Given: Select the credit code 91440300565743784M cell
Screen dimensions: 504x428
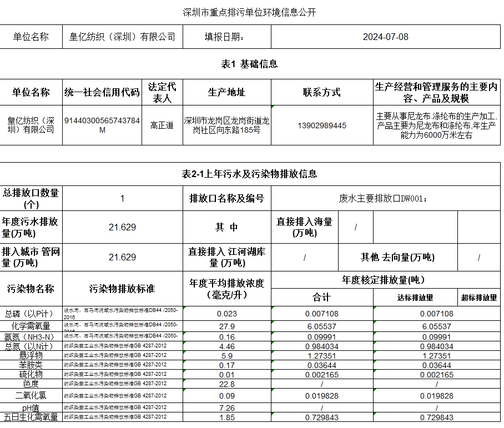Looking at the screenshot, I should 102,125.
